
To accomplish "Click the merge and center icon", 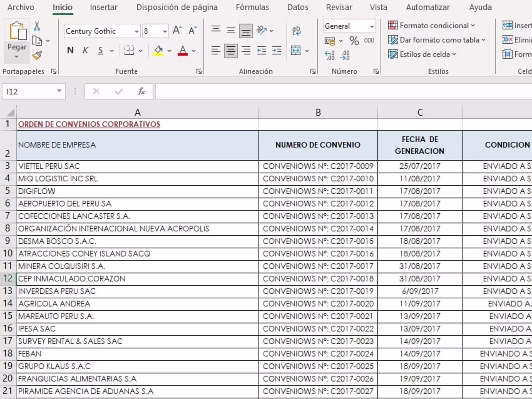I will [x=296, y=51].
